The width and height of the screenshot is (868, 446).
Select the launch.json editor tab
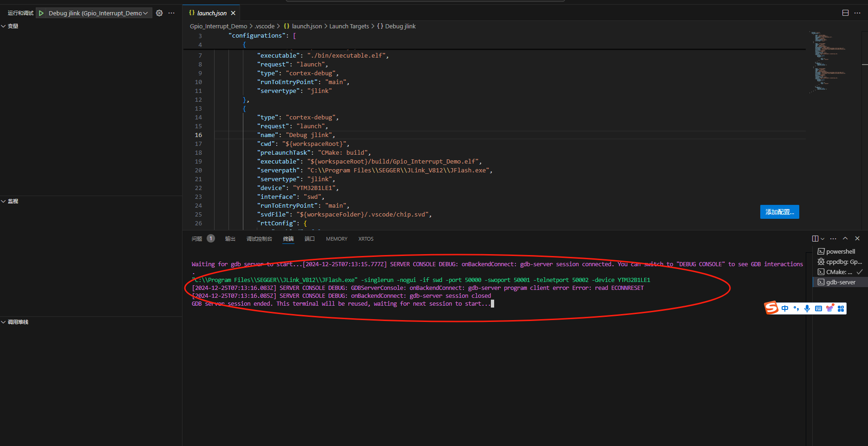coord(212,13)
